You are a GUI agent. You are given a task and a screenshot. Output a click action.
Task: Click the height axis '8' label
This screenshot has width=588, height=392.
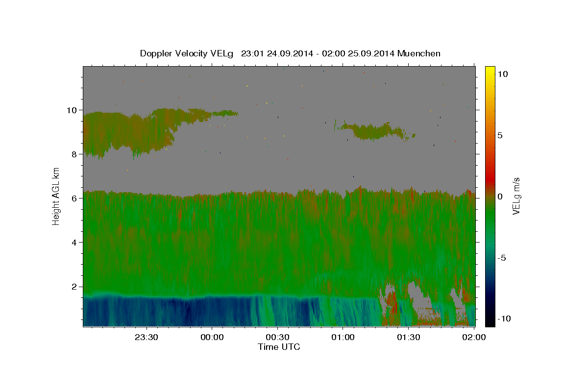(x=75, y=154)
